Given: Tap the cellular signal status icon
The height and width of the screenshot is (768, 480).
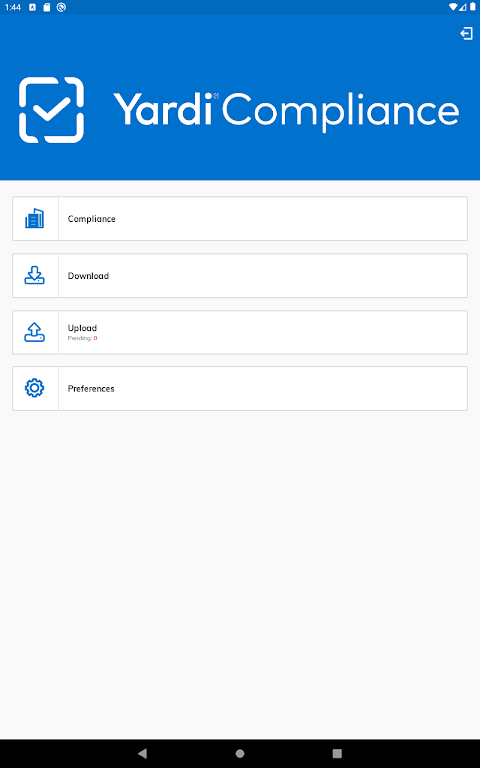Looking at the screenshot, I should 463,7.
